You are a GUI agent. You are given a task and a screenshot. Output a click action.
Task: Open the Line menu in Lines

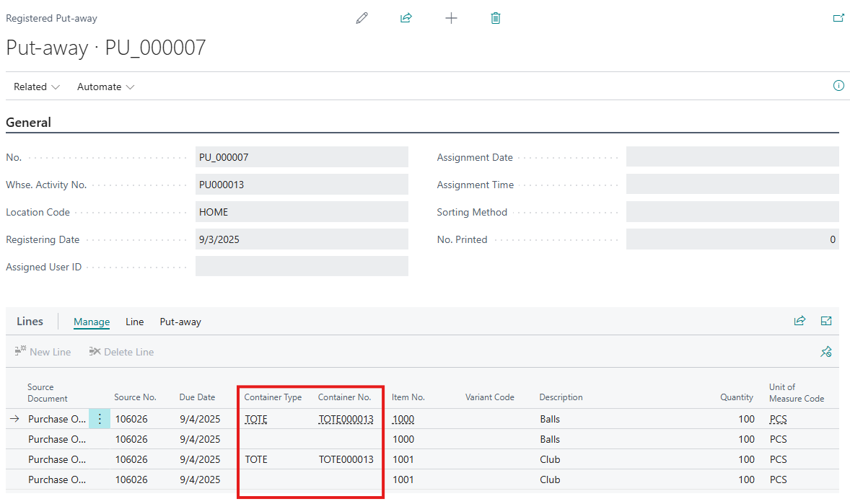pyautogui.click(x=135, y=322)
